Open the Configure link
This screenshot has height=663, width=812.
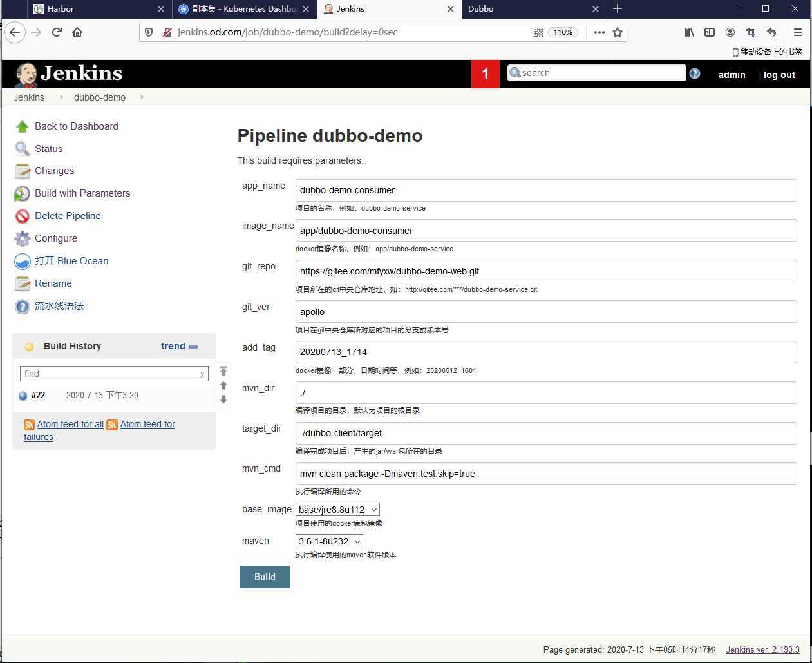tap(56, 238)
